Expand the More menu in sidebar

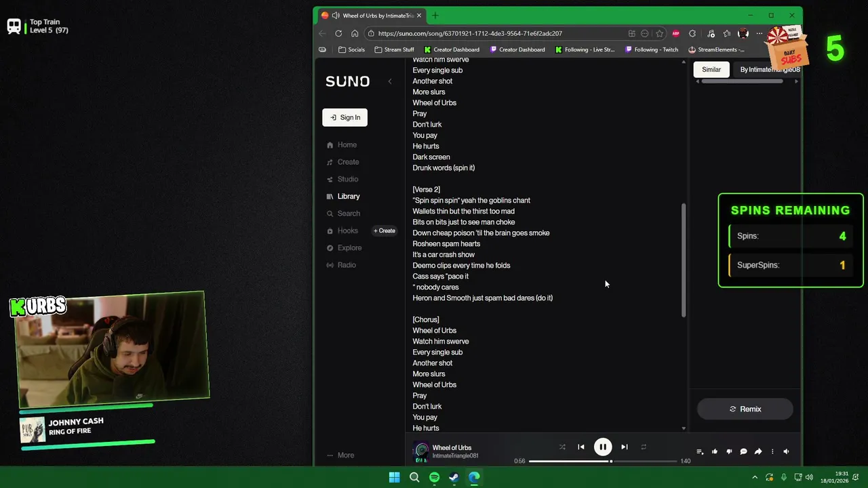(340, 455)
